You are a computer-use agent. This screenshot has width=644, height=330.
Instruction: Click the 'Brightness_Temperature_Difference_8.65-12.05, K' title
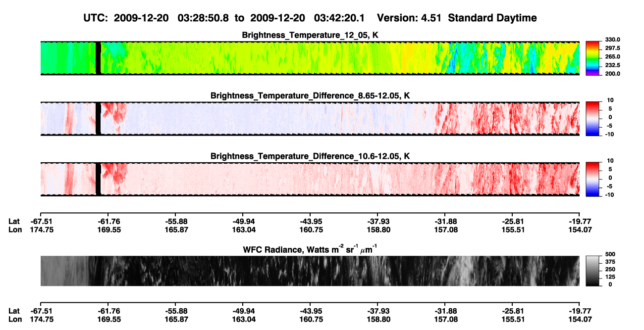point(310,95)
